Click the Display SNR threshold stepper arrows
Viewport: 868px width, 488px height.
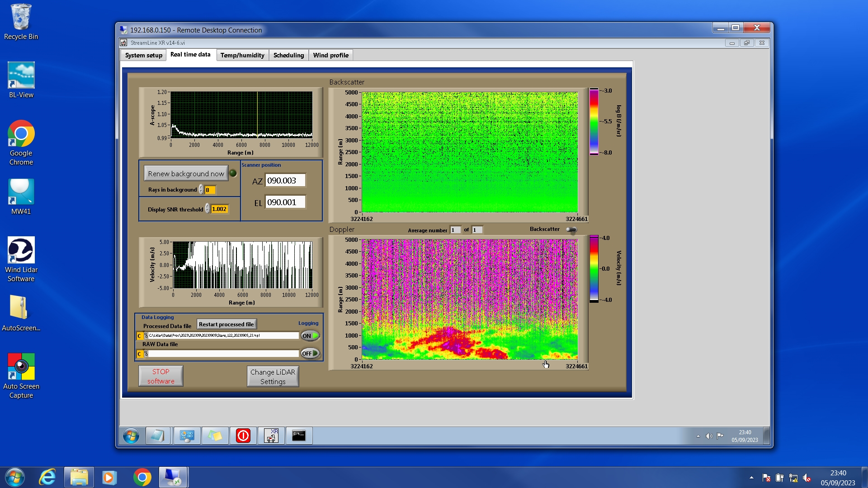tap(207, 209)
